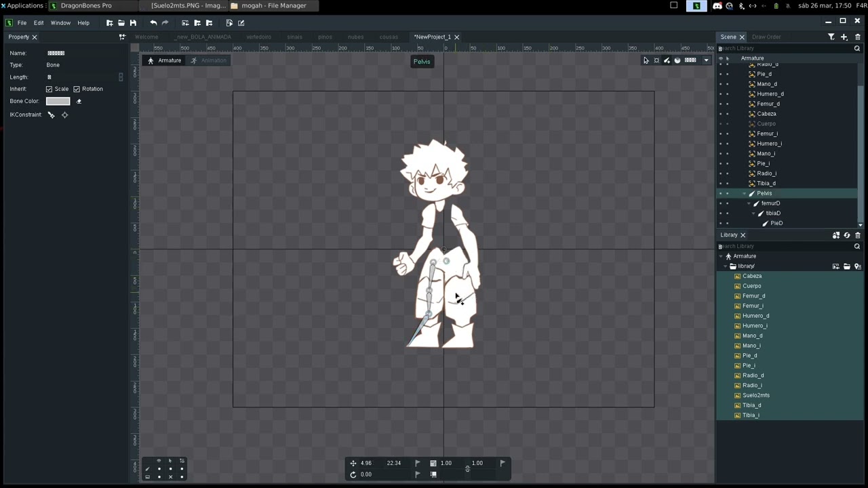Toggle visibility dot for Tibia_d slot
The image size is (868, 488).
point(721,184)
